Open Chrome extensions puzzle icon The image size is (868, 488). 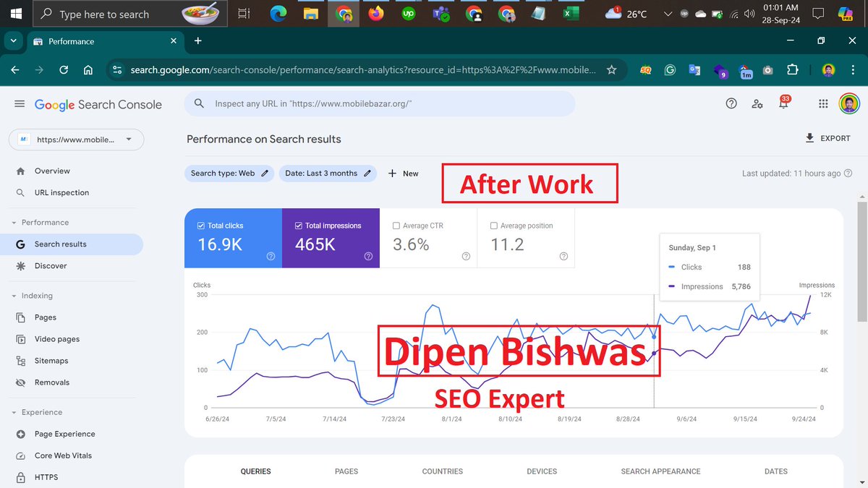pyautogui.click(x=792, y=70)
